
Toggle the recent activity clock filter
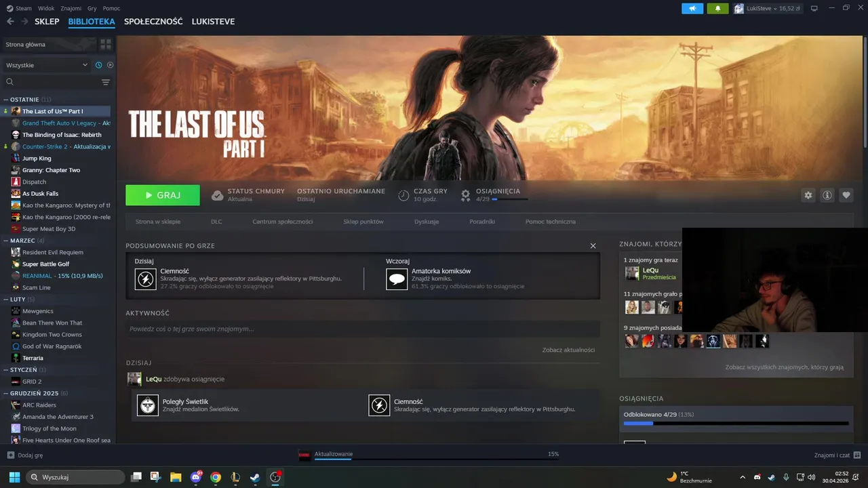[99, 65]
